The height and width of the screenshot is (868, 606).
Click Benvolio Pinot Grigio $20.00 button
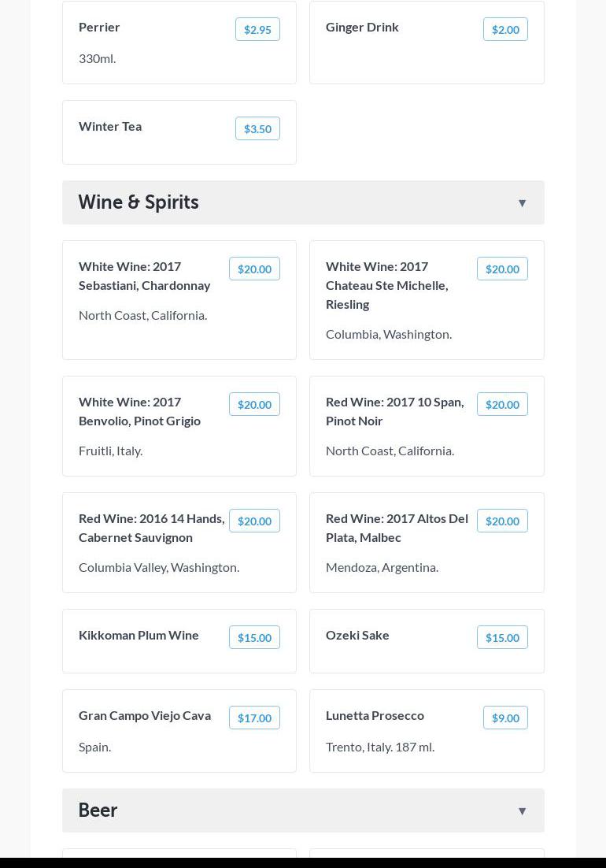[254, 405]
